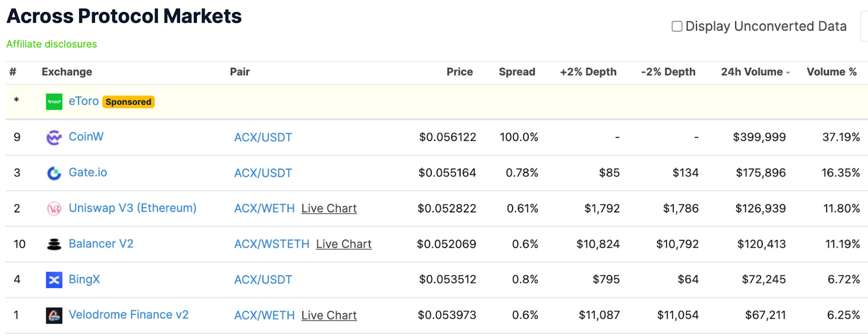
Task: Open the CoinW ACX/USDT pair link
Action: click(x=263, y=138)
